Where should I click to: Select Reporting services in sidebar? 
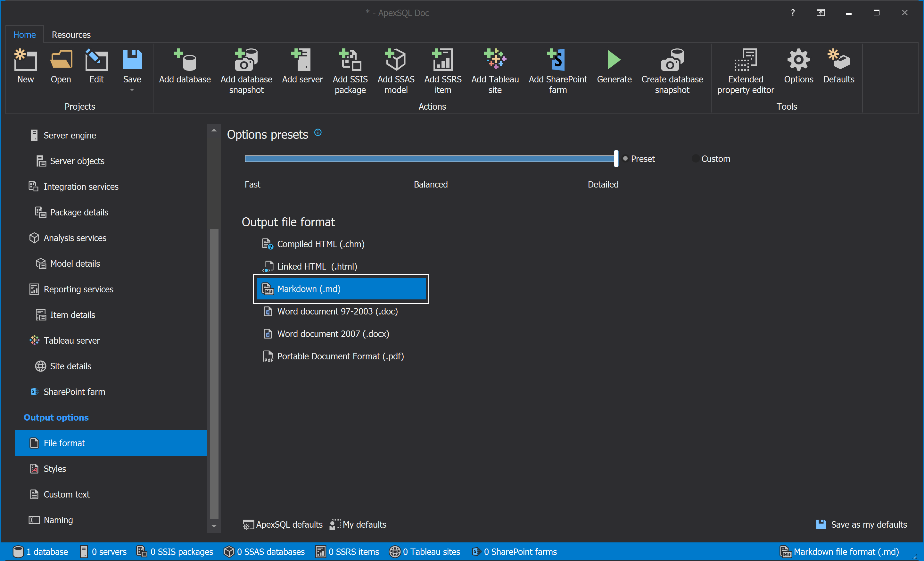(111, 289)
